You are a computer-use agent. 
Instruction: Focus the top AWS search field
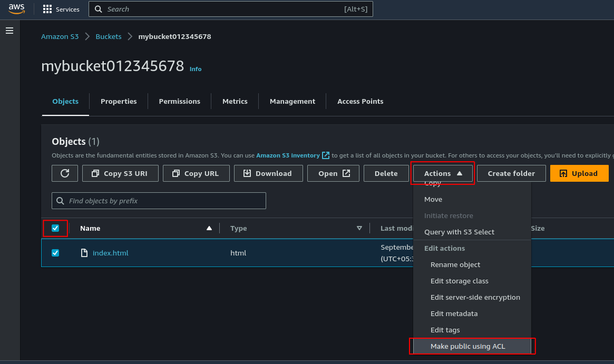[231, 9]
